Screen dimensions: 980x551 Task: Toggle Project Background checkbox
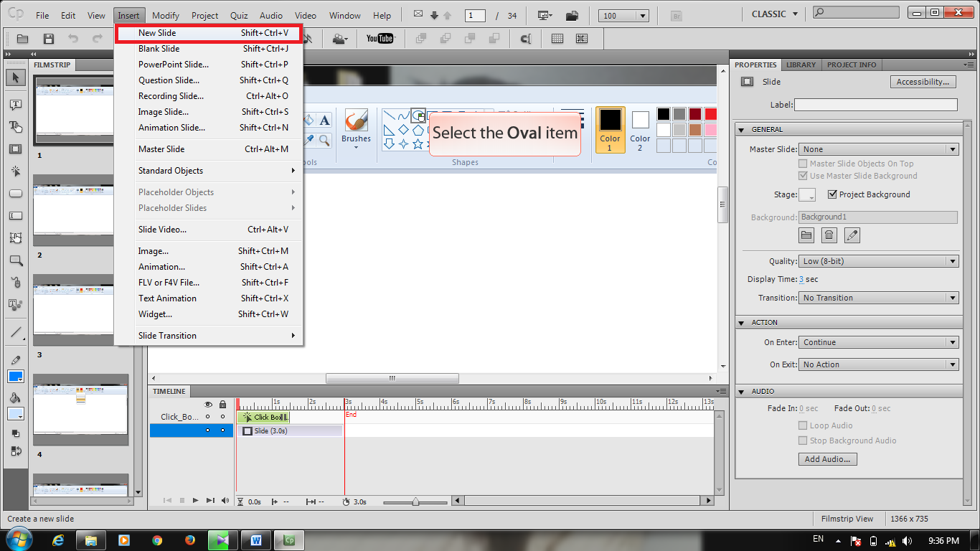[832, 194]
